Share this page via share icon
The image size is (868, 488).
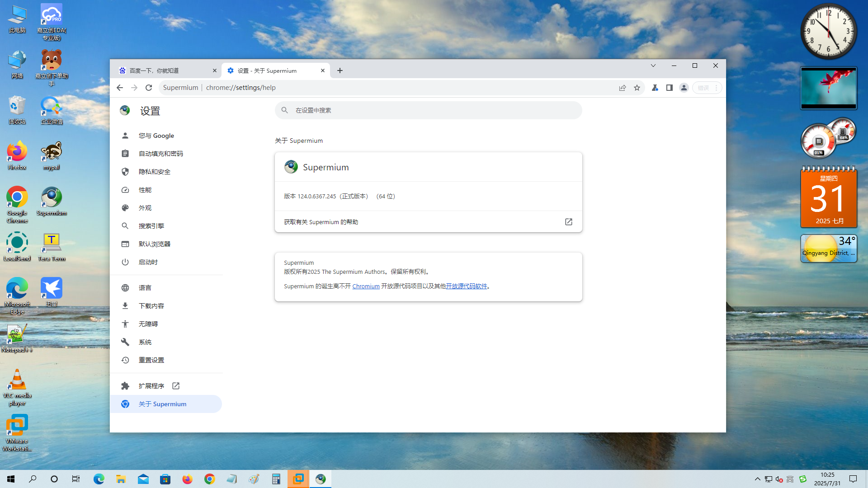[x=623, y=88]
